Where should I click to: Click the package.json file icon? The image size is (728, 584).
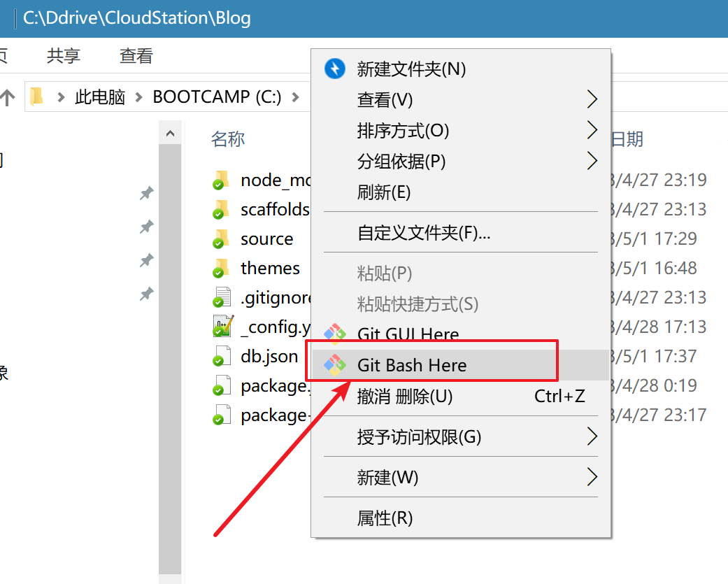point(222,385)
